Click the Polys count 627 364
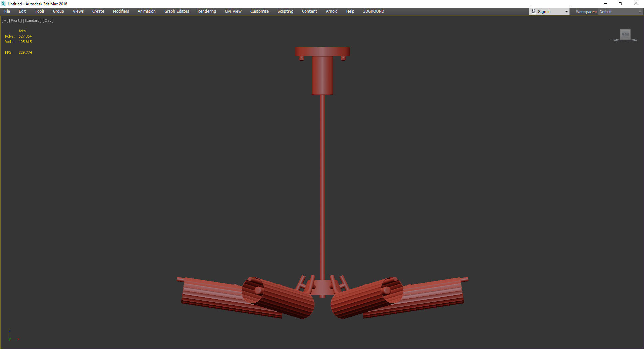This screenshot has height=349, width=644. [25, 36]
